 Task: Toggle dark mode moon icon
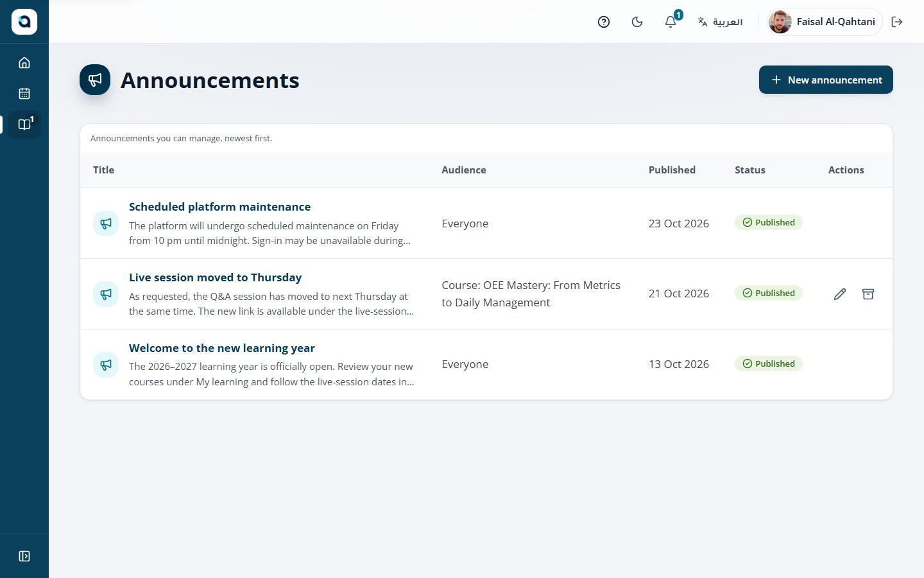click(x=637, y=22)
